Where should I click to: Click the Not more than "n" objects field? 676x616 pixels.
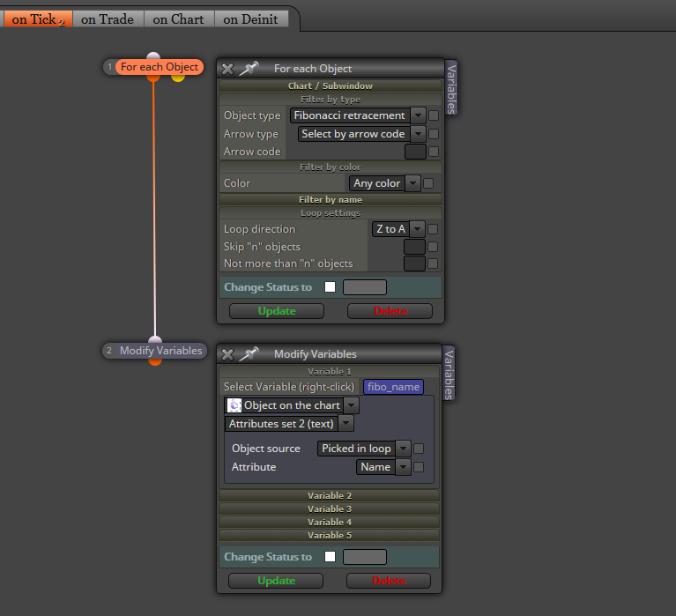pos(415,263)
